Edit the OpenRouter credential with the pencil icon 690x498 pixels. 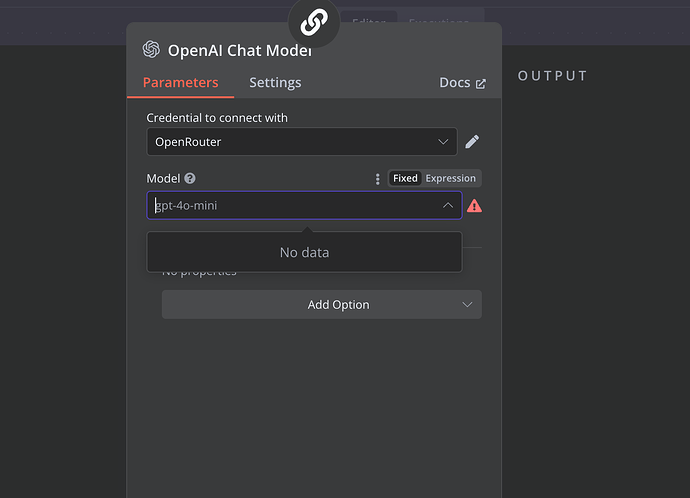point(472,142)
